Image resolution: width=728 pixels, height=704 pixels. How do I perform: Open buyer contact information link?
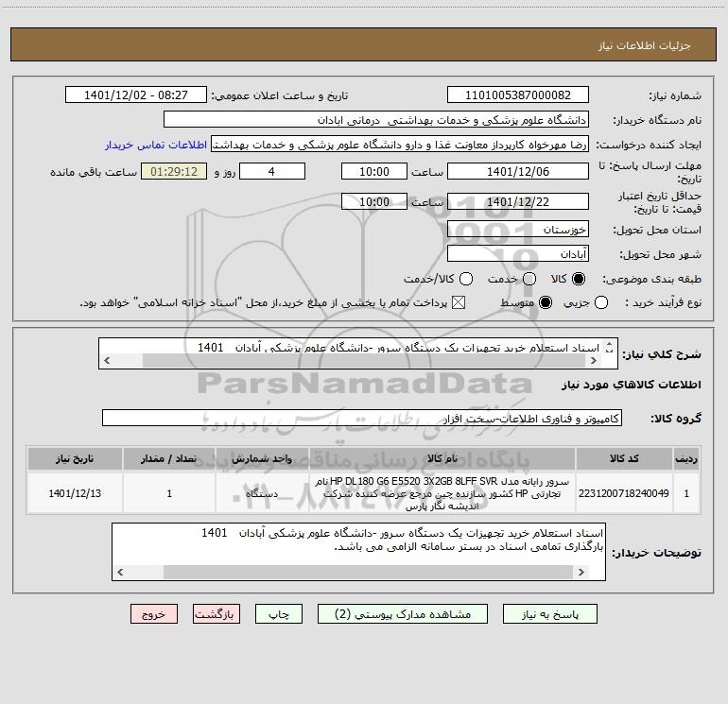pyautogui.click(x=156, y=145)
